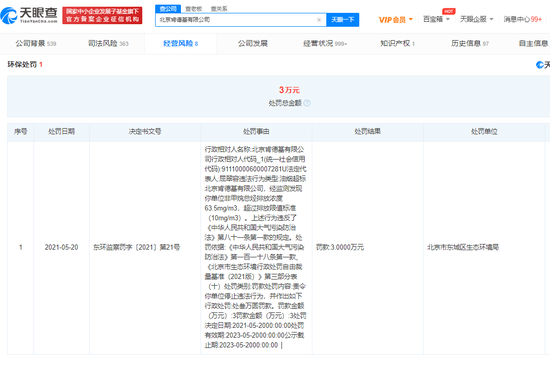This screenshot has height=367, width=550.
Task: Click the 处罚日期 column header
Action: point(61,132)
